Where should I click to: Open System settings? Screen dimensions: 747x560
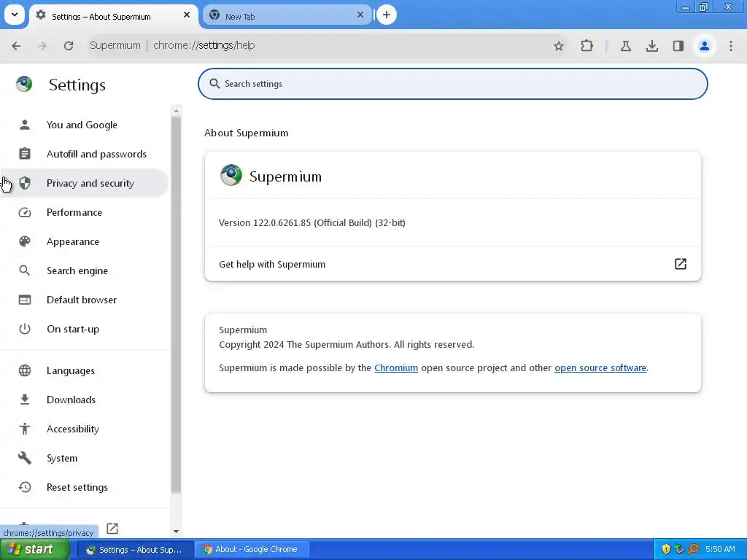(x=84, y=458)
